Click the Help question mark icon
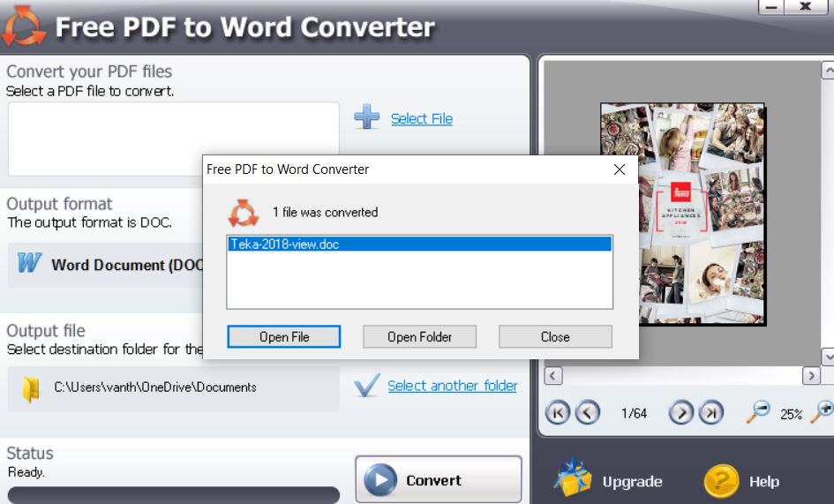Image resolution: width=834 pixels, height=504 pixels. coord(721,480)
